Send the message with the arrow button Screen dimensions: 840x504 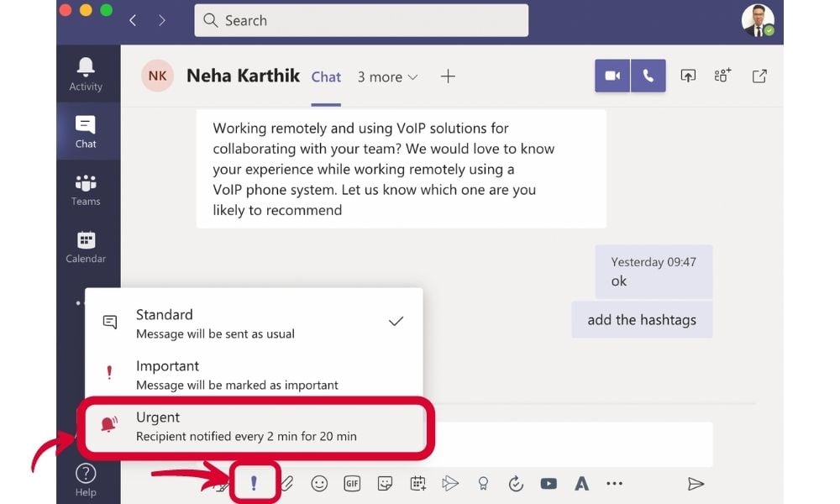[696, 483]
